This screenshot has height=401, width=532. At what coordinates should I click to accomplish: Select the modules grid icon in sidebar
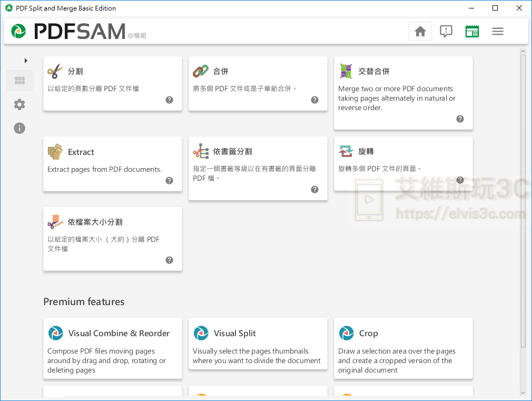pos(19,80)
